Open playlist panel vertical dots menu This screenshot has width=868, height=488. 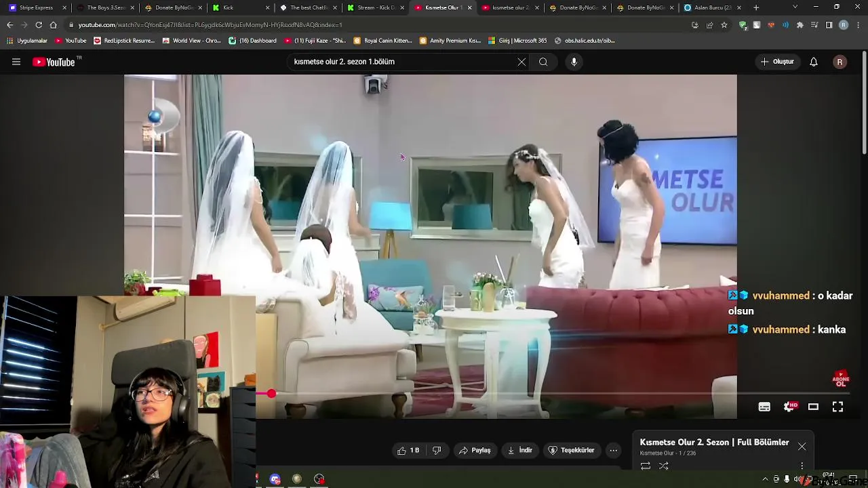(x=802, y=466)
